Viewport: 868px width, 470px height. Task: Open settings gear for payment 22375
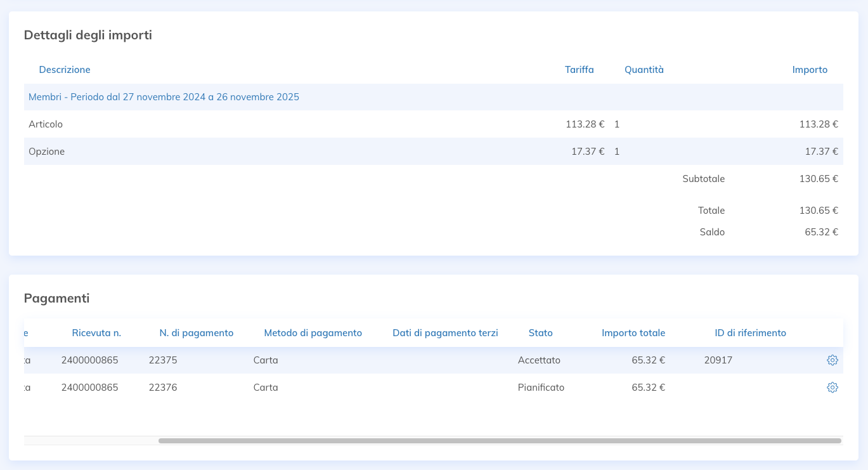click(x=832, y=360)
